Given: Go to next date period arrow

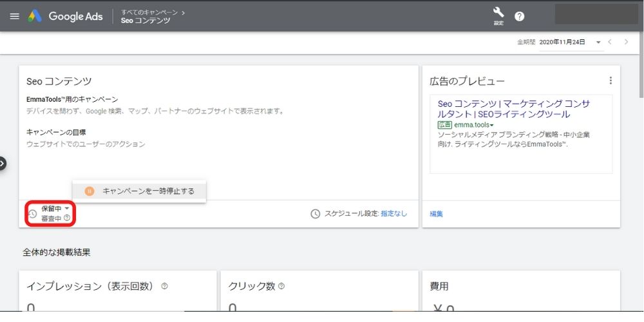Looking at the screenshot, I should pyautogui.click(x=626, y=42).
